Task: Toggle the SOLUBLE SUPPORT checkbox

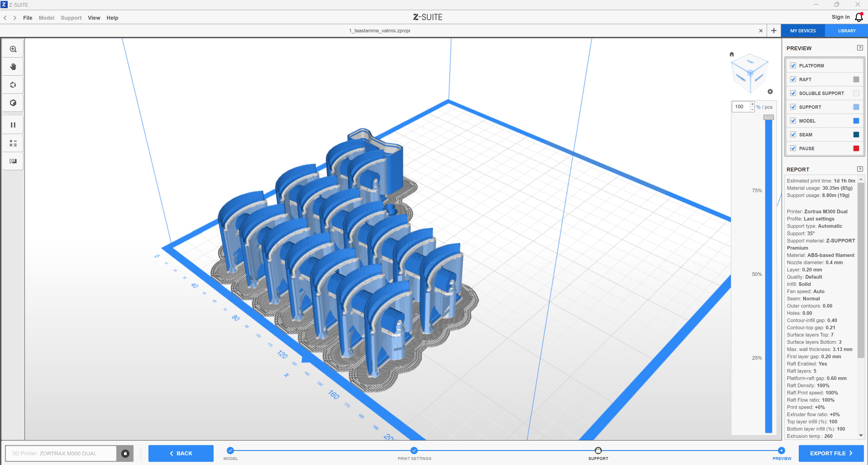Action: pyautogui.click(x=793, y=93)
